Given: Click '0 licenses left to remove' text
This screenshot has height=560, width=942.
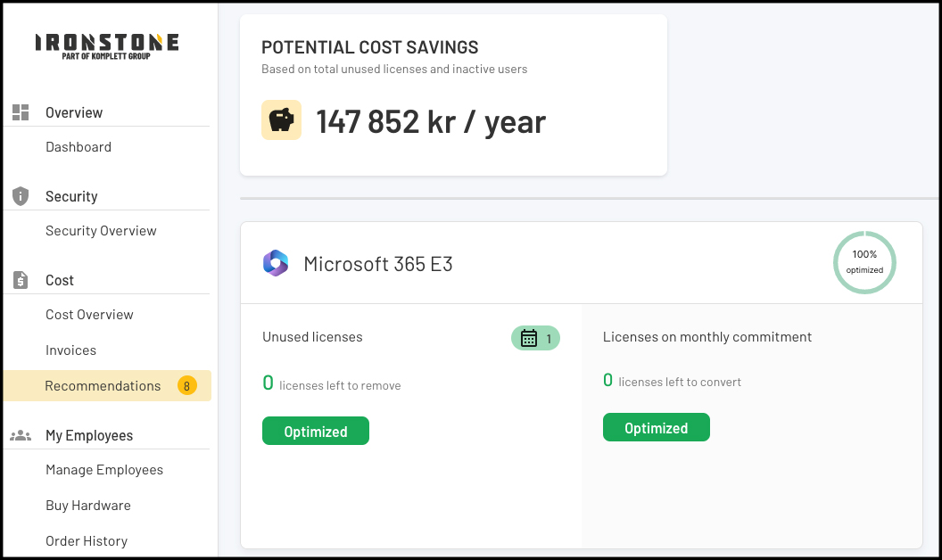Looking at the screenshot, I should tap(332, 383).
